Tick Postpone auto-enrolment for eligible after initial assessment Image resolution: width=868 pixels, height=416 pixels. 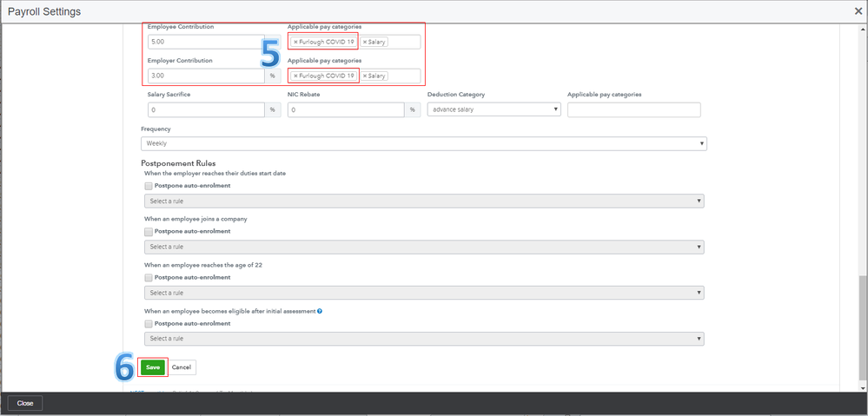[149, 324]
